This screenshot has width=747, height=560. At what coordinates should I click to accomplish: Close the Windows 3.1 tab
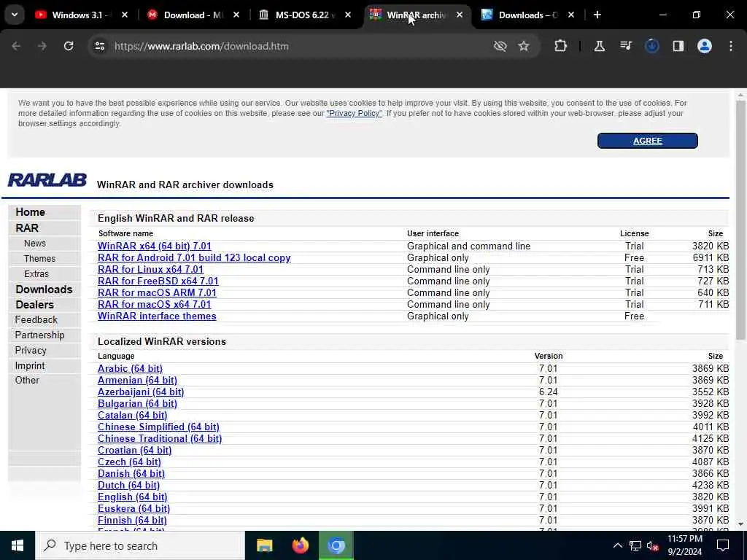[x=125, y=15]
